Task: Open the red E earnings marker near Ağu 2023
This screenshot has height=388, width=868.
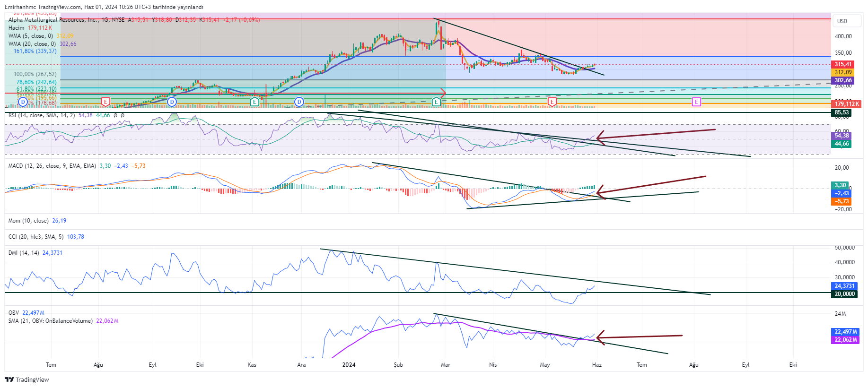Action: (105, 102)
